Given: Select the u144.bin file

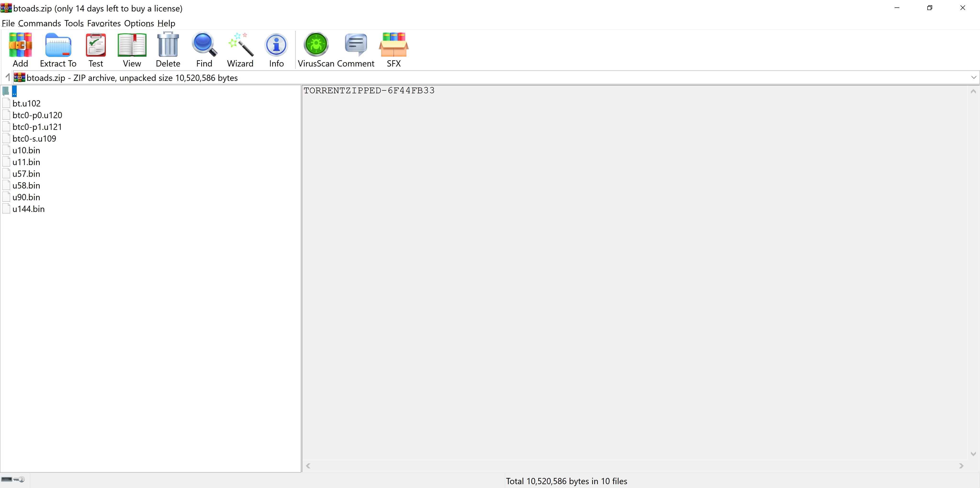Looking at the screenshot, I should (28, 209).
